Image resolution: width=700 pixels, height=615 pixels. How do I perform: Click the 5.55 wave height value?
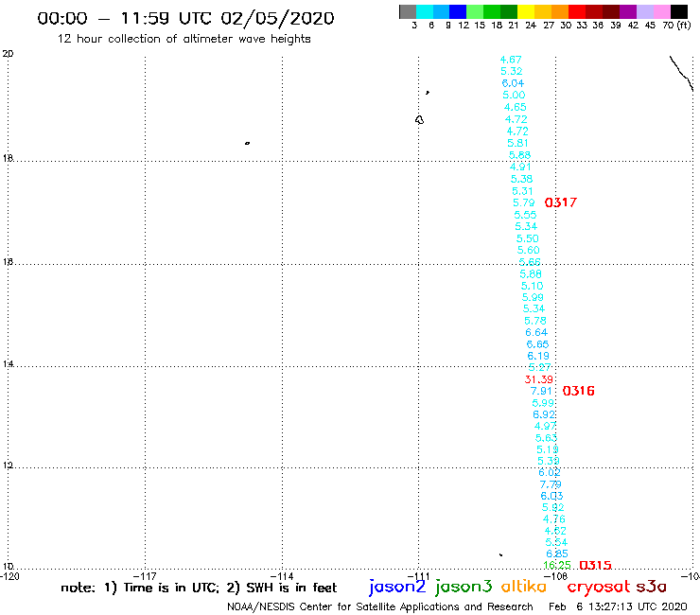525,215
